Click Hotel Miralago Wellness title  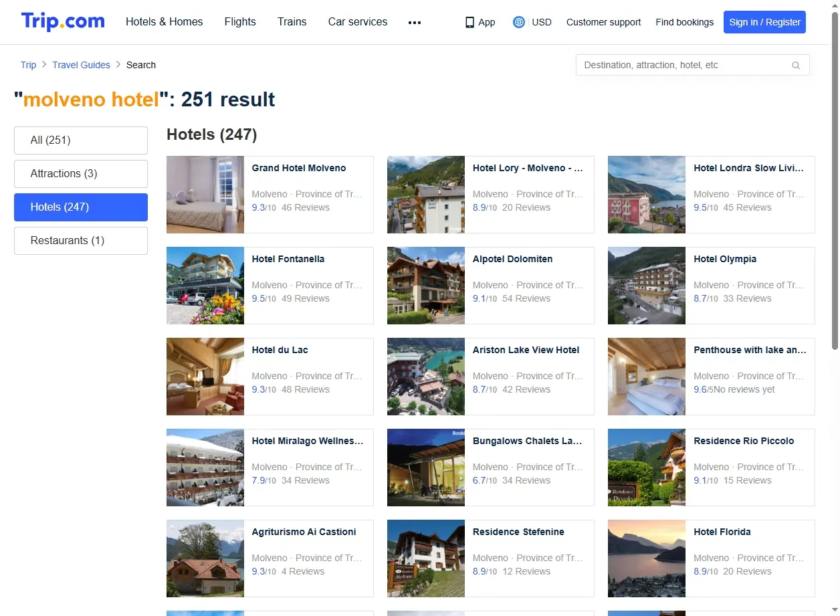308,441
